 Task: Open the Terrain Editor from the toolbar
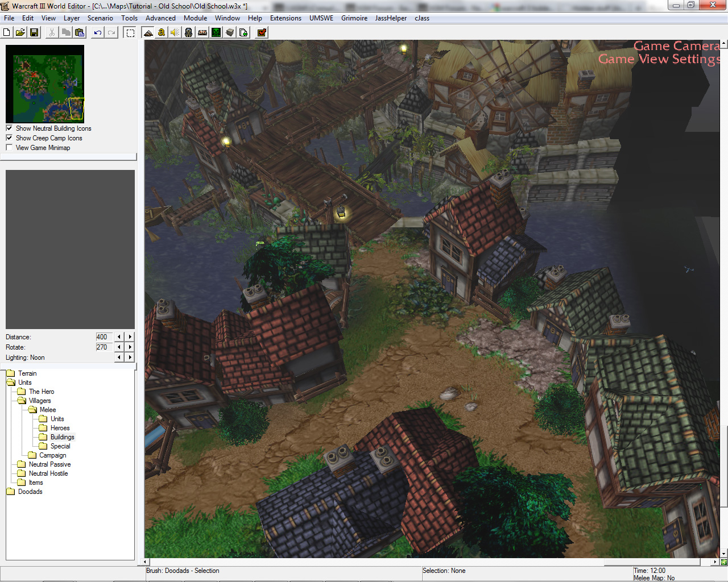[148, 32]
